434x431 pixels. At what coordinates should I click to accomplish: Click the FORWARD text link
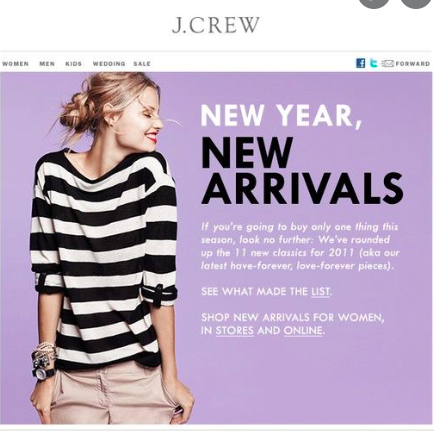tap(413, 63)
